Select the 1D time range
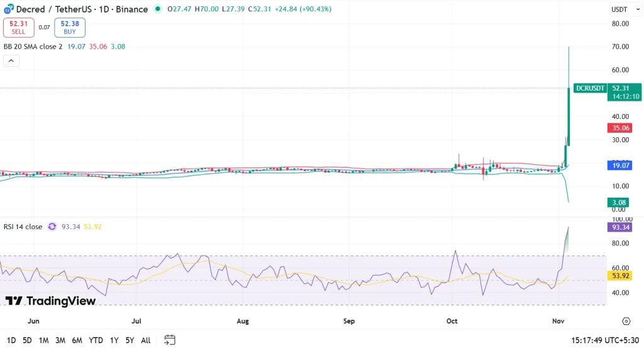644x350 pixels. point(11,340)
